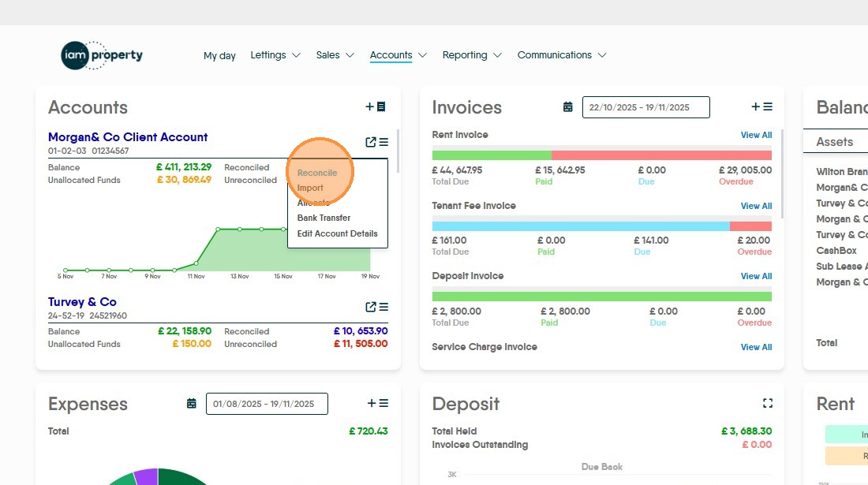Click Tenant Fee due £ 141.00
The height and width of the screenshot is (485, 868).
651,241
